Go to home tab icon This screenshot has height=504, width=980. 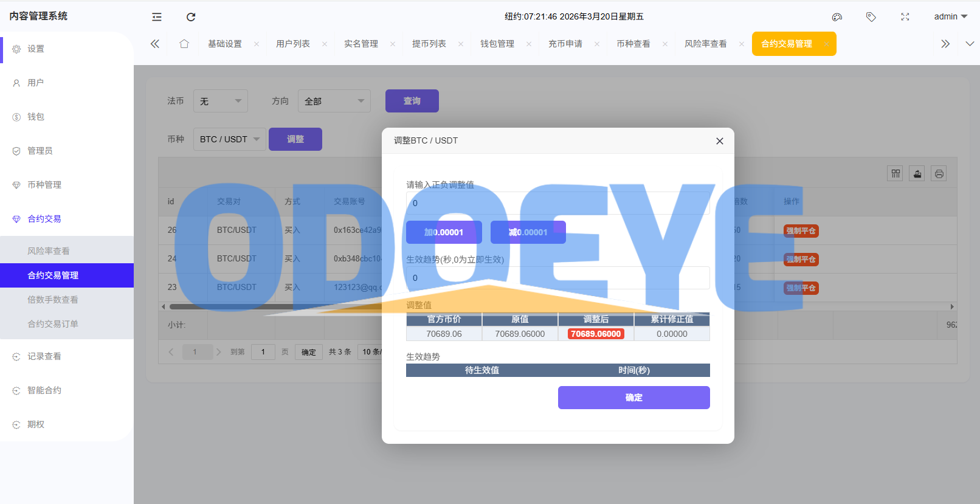coord(184,44)
